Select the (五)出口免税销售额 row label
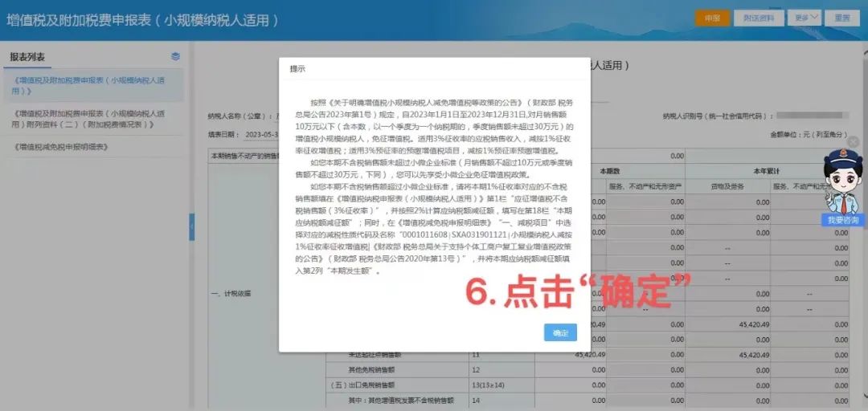Image resolution: width=868 pixels, height=411 pixels. click(362, 385)
